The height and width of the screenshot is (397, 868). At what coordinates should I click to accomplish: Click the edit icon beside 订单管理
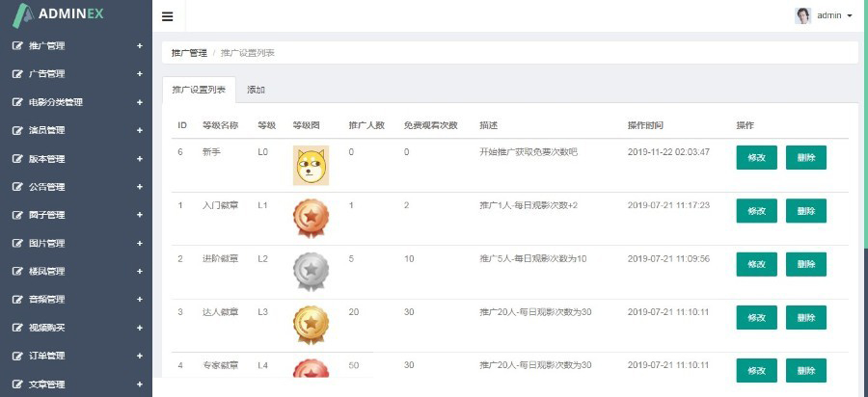(17, 356)
